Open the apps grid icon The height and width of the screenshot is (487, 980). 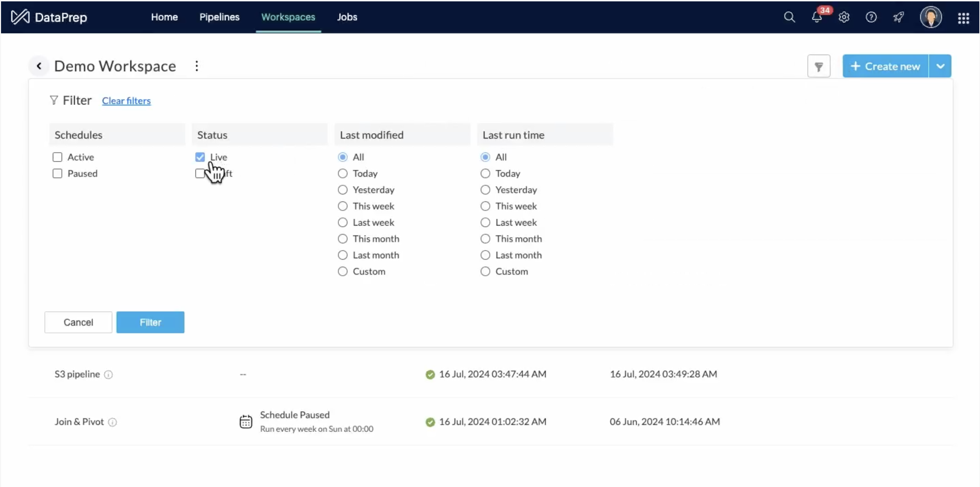pos(963,18)
